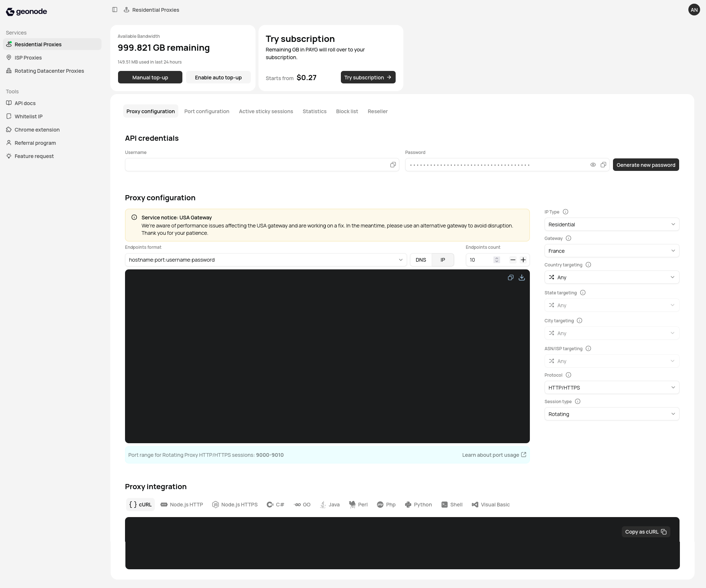706x588 pixels.
Task: Show Country targeting info tooltip
Action: coord(588,265)
